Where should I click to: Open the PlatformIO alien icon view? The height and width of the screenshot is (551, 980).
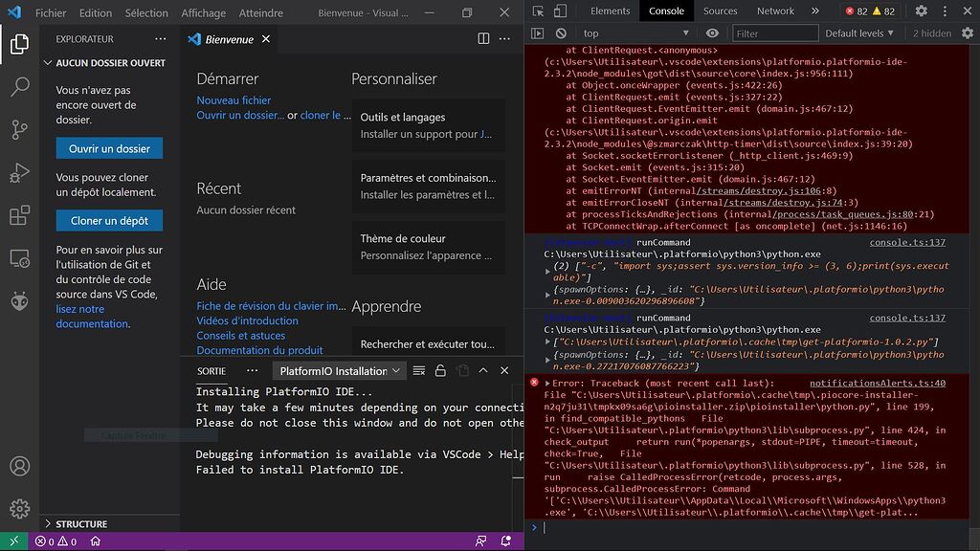(19, 301)
